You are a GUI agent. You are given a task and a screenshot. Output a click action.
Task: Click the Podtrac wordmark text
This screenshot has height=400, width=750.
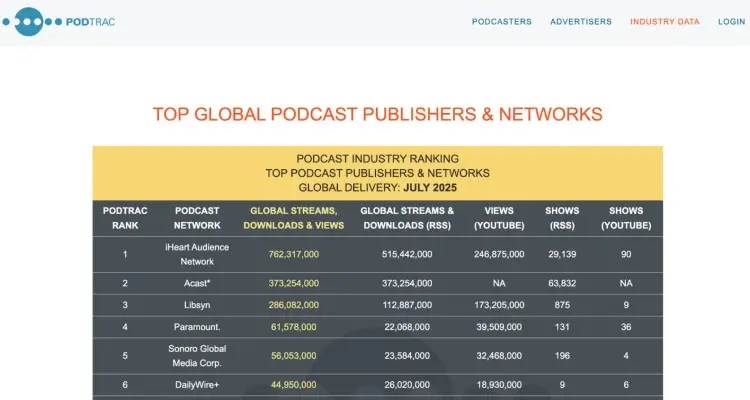tap(90, 22)
